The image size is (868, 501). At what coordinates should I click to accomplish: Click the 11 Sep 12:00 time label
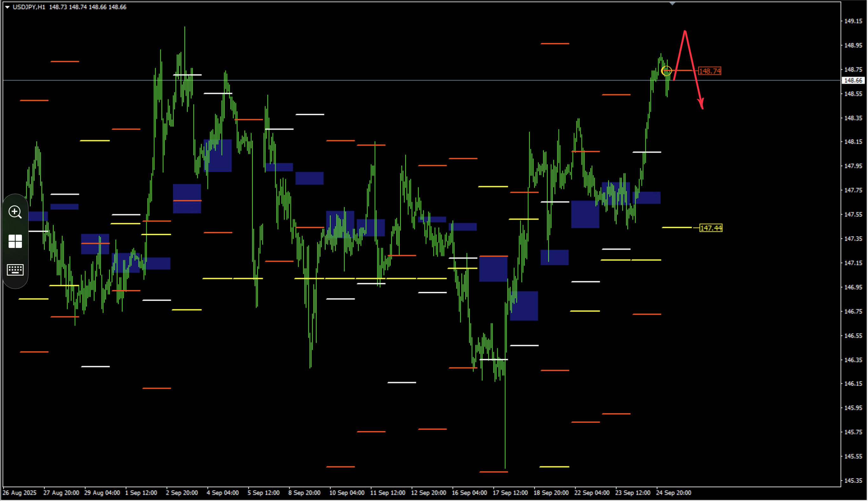[x=388, y=493]
